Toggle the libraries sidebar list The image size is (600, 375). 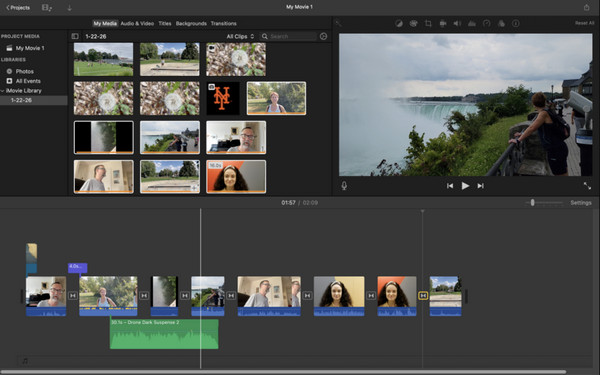[75, 36]
